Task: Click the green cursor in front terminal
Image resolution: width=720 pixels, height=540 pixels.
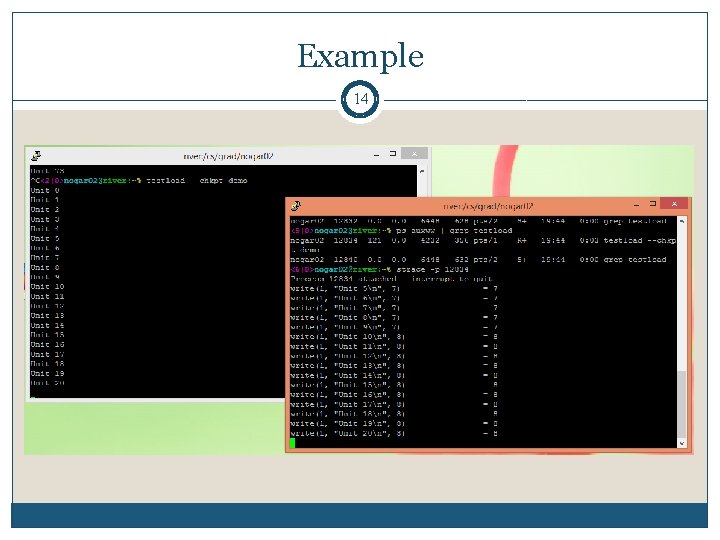Action: [x=292, y=443]
